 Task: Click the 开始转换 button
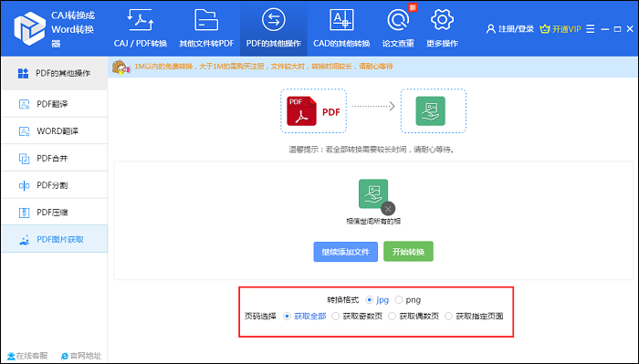pos(408,252)
